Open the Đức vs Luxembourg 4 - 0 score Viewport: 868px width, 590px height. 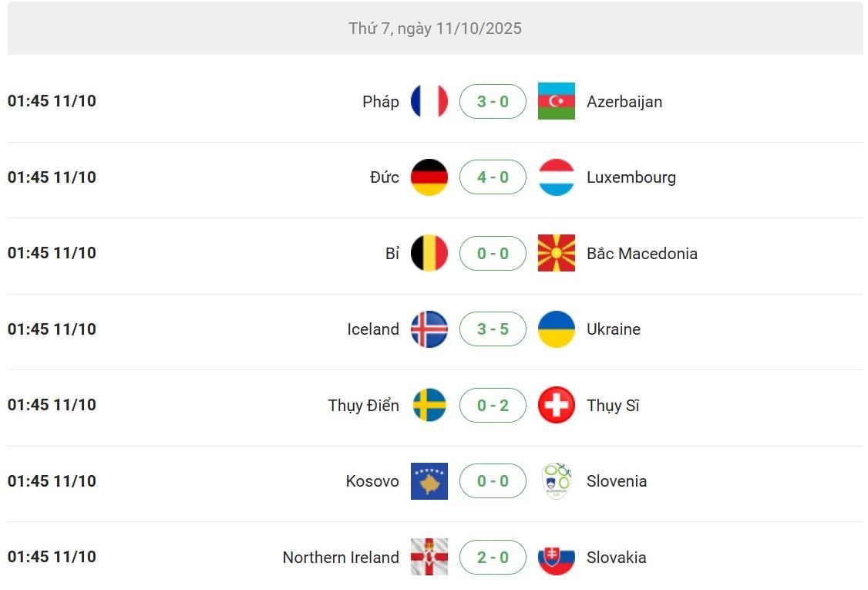coord(493,177)
